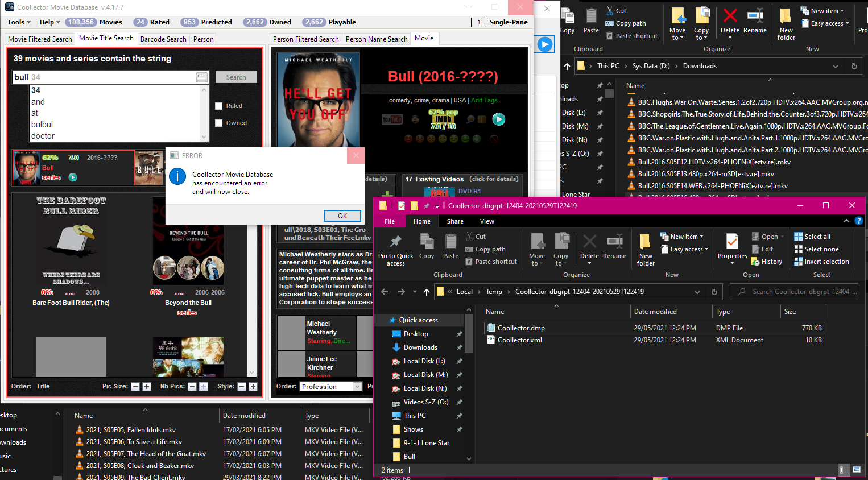Decrease Pic Size with the minus button
The height and width of the screenshot is (480, 868).
[x=135, y=387]
